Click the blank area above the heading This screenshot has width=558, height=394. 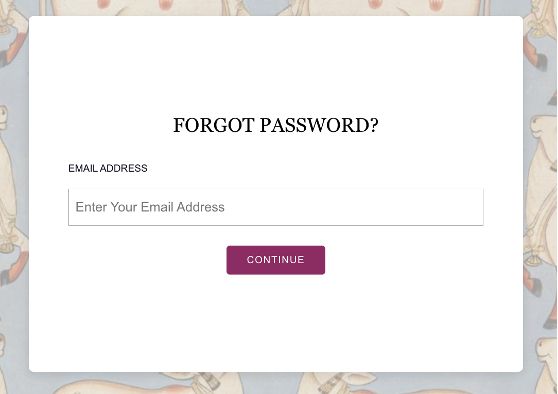coord(276,64)
